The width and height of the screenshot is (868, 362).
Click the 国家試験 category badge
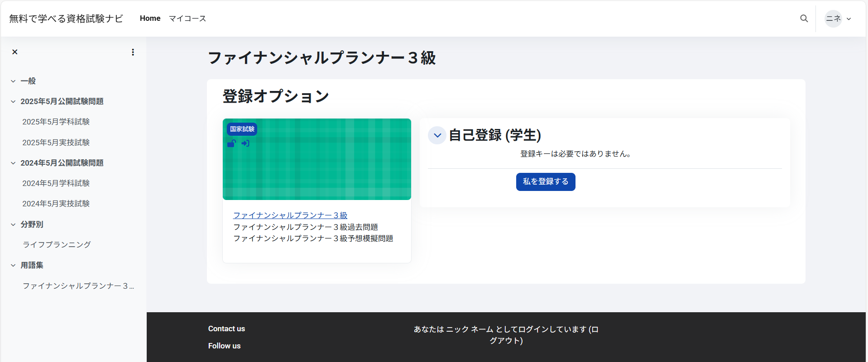point(242,129)
